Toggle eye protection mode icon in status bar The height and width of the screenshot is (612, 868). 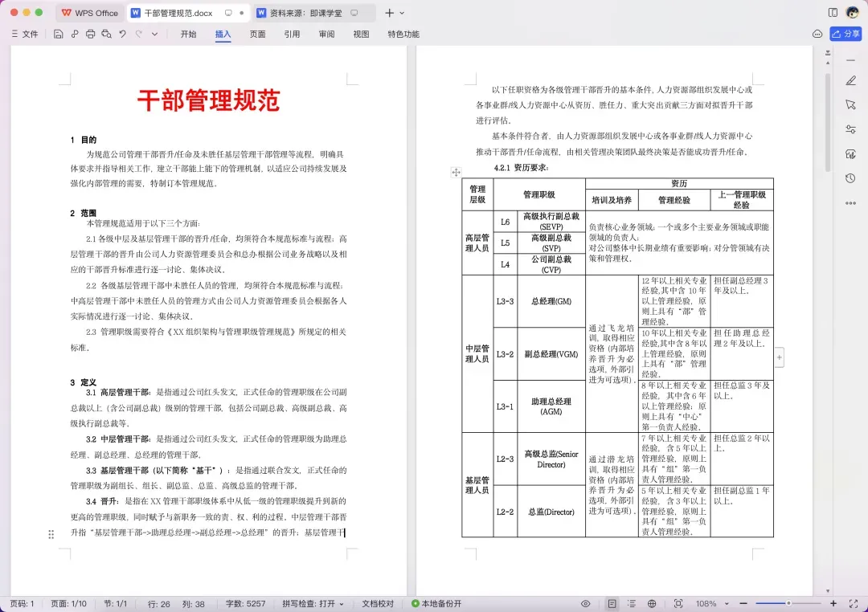586,603
